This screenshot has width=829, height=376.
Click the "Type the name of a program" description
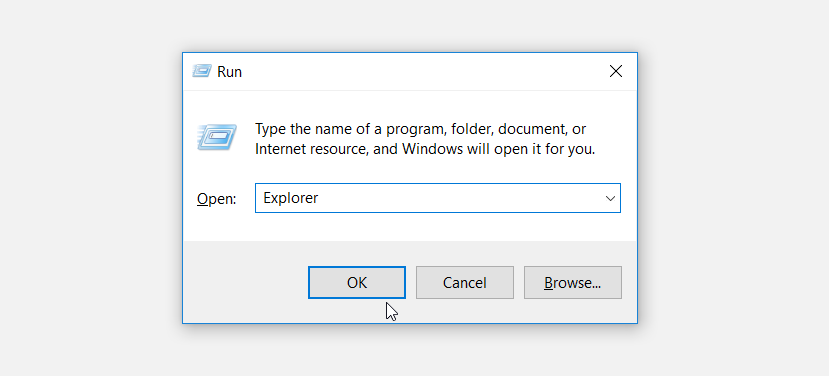point(425,139)
